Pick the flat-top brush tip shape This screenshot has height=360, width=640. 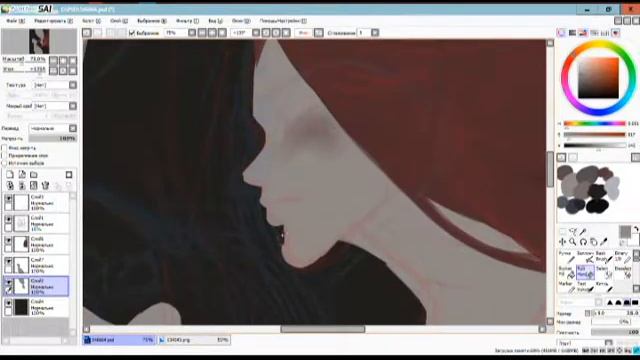635,302
